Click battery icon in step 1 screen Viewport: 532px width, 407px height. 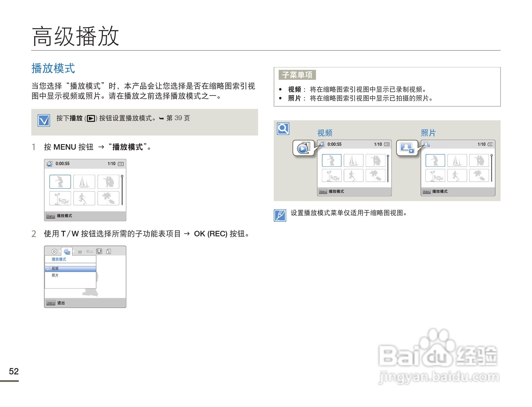[121, 164]
